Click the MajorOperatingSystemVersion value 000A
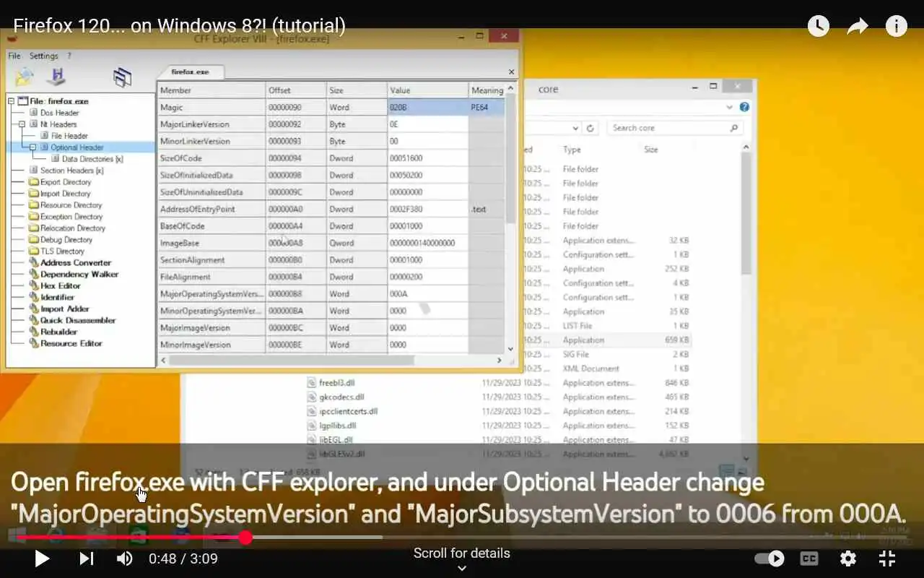Screen dimensions: 924x578 click(x=428, y=294)
